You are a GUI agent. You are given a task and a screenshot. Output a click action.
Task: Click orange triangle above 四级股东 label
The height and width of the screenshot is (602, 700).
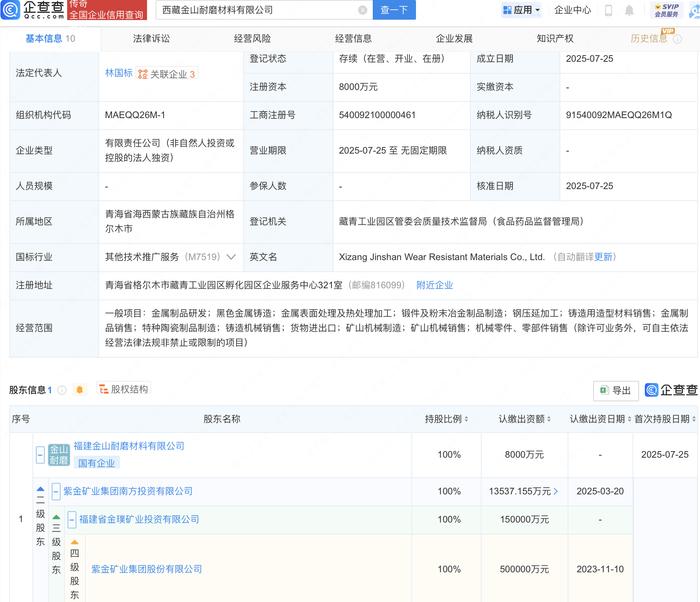[75, 542]
